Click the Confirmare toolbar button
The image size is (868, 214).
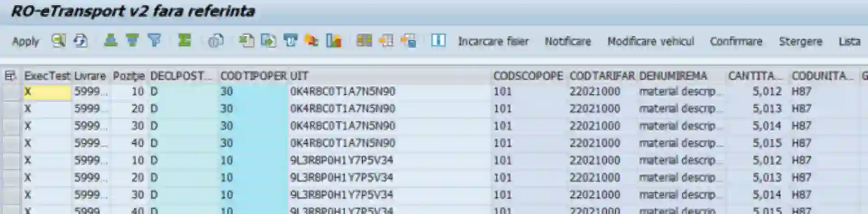(736, 42)
